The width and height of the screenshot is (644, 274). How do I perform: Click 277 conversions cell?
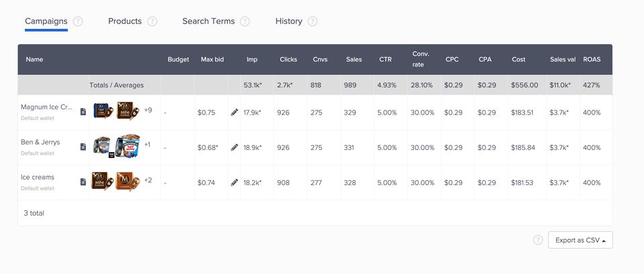[x=316, y=183]
